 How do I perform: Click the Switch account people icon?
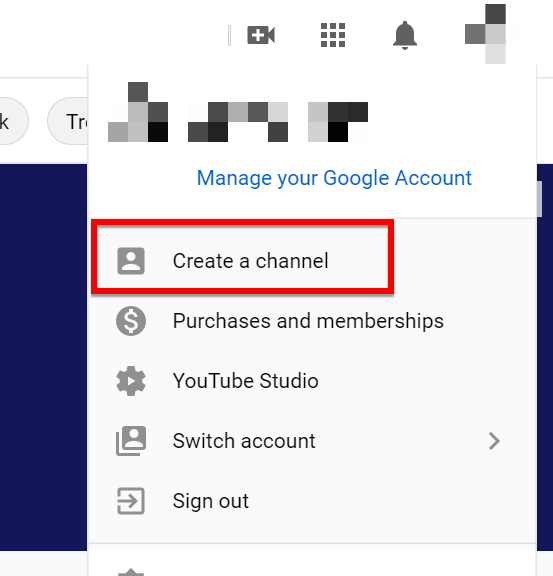click(x=131, y=441)
